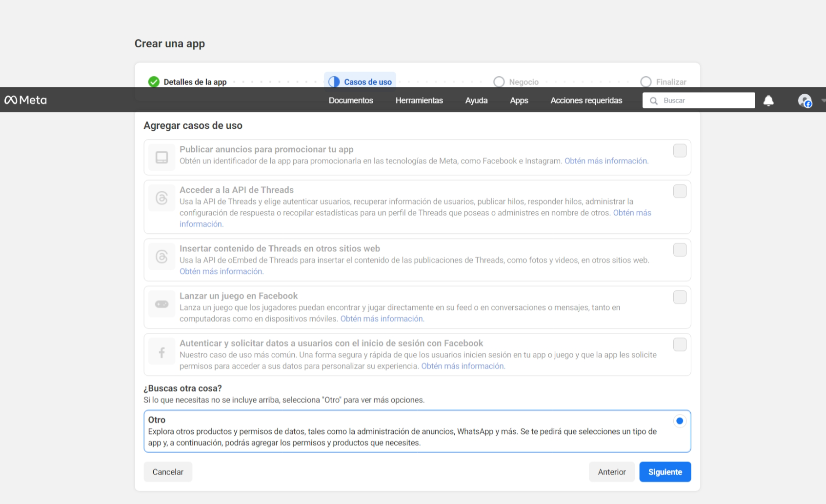Screen dimensions: 826x504
Task: Tick the 'Lanzar un juego en Facebook' checkbox
Action: point(680,297)
